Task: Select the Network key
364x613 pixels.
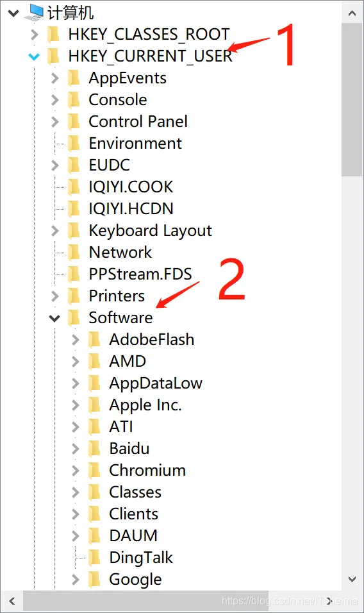Action: click(x=120, y=252)
